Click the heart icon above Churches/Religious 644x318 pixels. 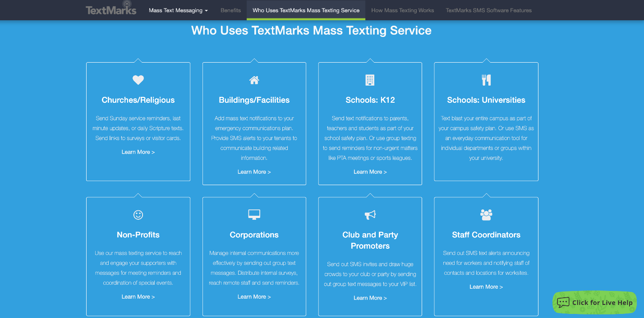point(138,80)
